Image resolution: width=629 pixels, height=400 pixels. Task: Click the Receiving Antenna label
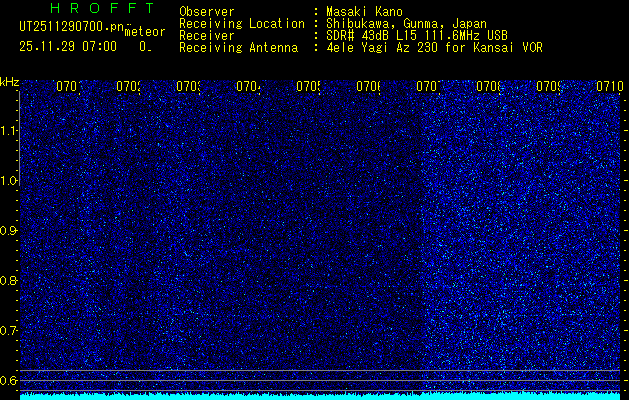pos(239,48)
